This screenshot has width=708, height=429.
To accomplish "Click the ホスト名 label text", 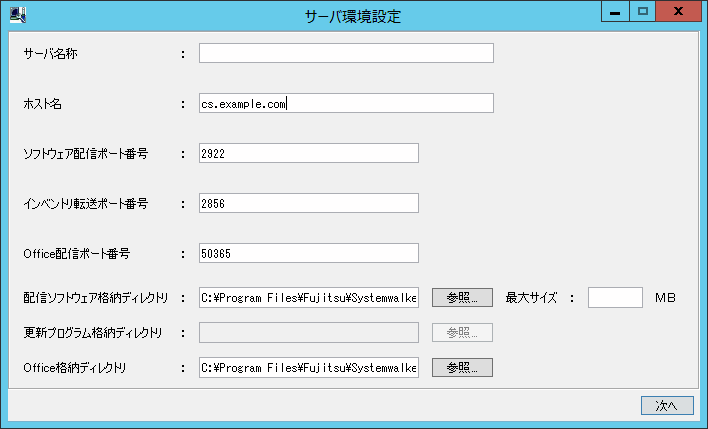I will coord(42,104).
